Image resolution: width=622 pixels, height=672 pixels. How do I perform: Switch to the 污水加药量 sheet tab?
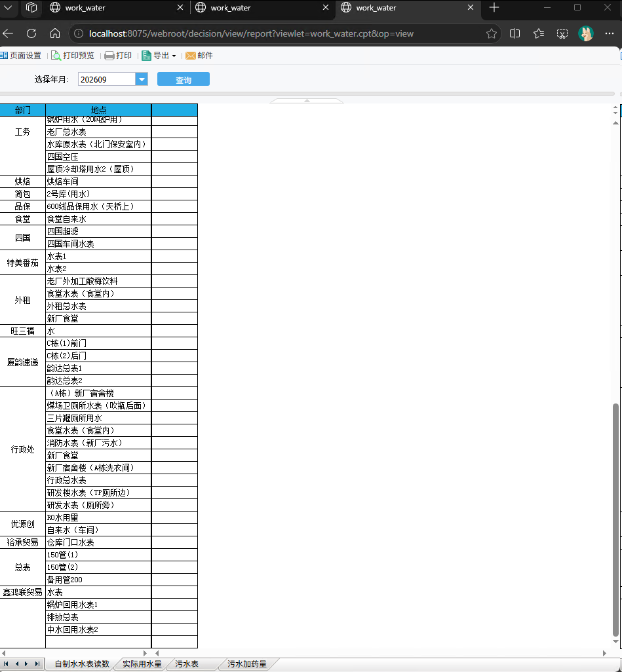(246, 664)
